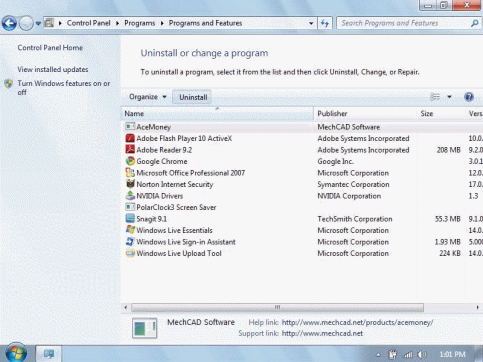Click the change view icon in toolbar
The width and height of the screenshot is (483, 362).
click(435, 97)
